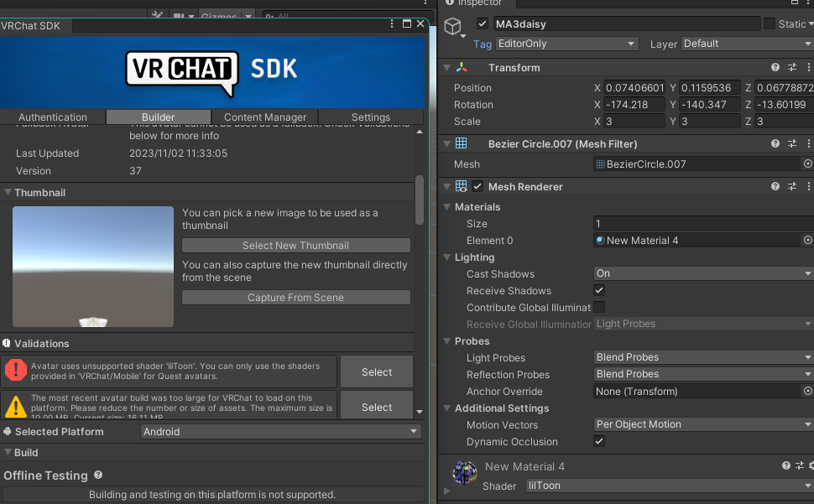Open the Cast Shadows dropdown
The image size is (814, 504).
703,273
